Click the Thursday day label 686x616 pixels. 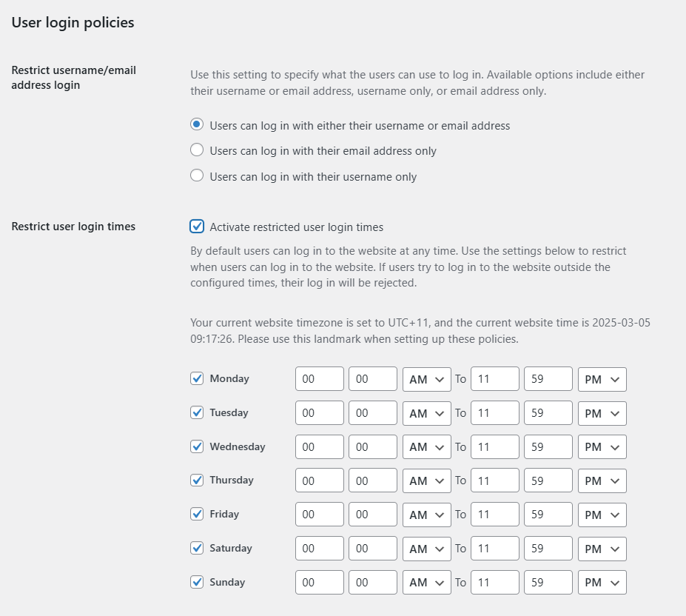229,480
